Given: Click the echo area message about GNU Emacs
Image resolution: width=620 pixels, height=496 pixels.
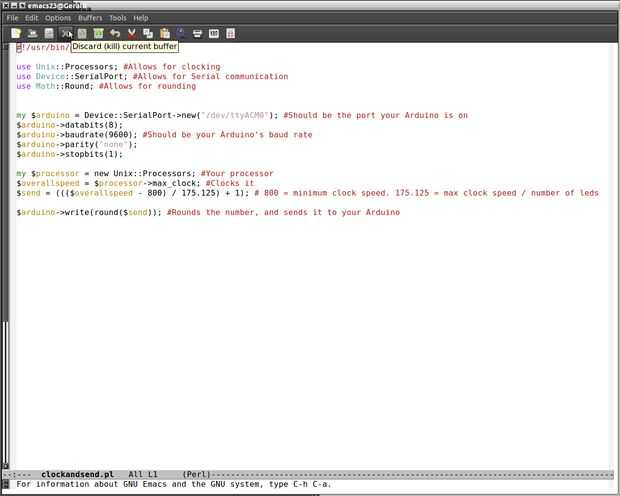Looking at the screenshot, I should (x=174, y=484).
